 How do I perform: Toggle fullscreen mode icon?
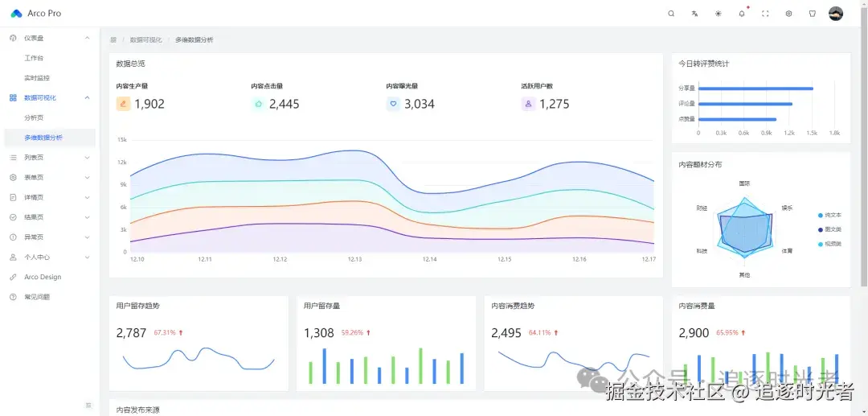pyautogui.click(x=766, y=14)
